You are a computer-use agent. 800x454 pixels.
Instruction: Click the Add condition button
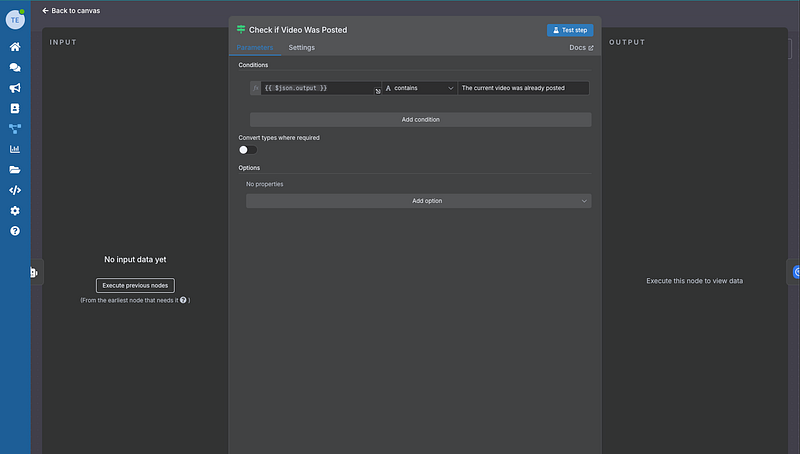[420, 119]
